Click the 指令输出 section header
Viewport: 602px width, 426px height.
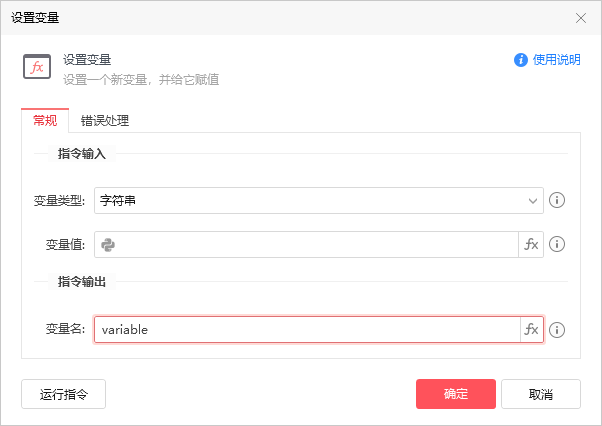[84, 281]
